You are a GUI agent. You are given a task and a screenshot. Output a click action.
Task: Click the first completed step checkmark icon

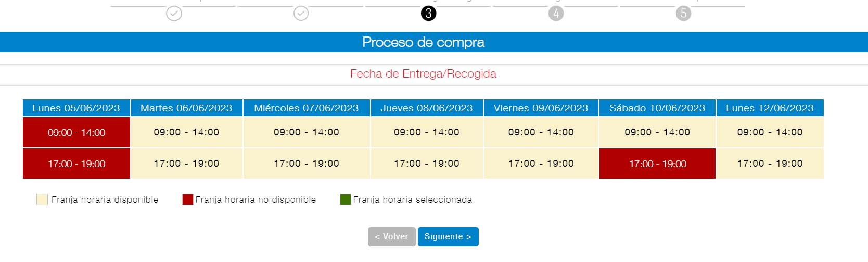(x=174, y=13)
